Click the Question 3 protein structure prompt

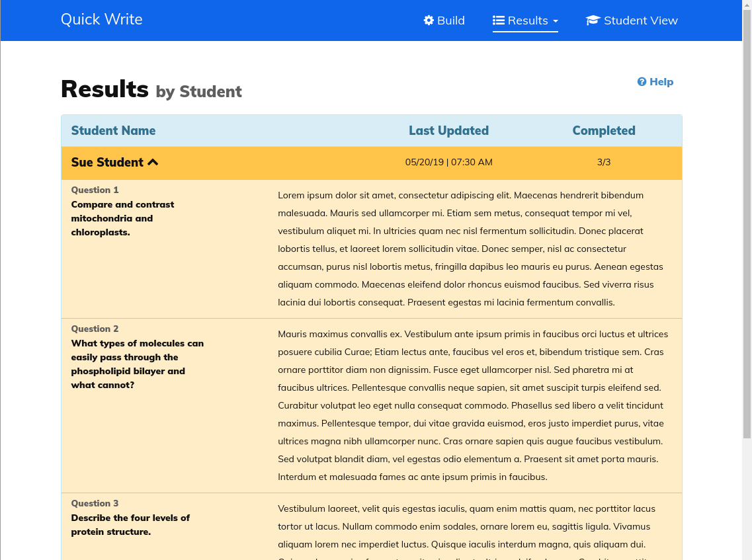(130, 524)
